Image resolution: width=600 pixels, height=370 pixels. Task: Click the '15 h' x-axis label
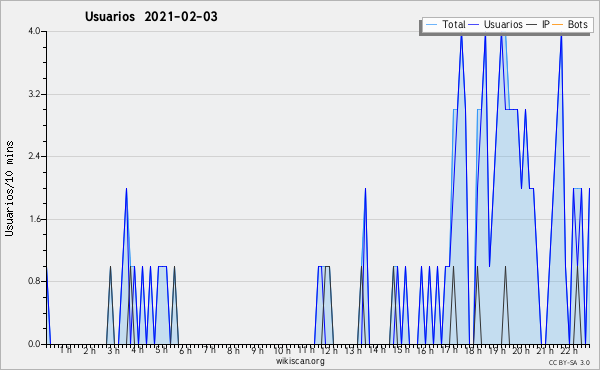tap(401, 350)
